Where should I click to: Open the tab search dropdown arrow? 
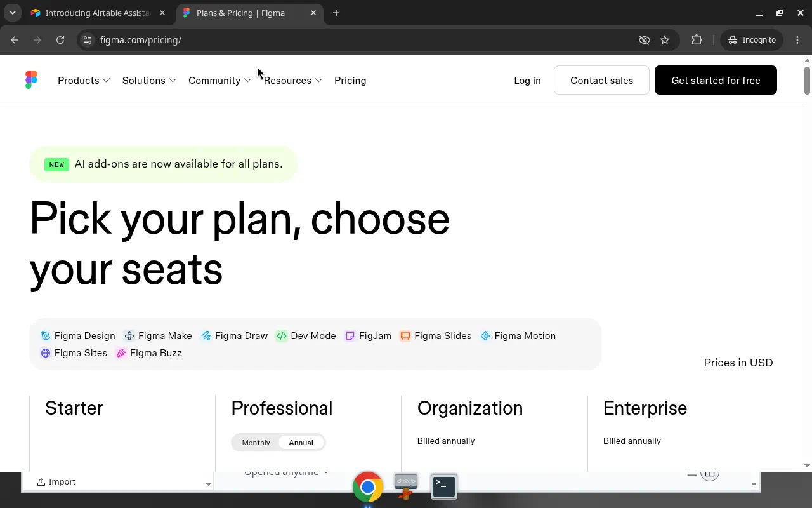coord(12,13)
